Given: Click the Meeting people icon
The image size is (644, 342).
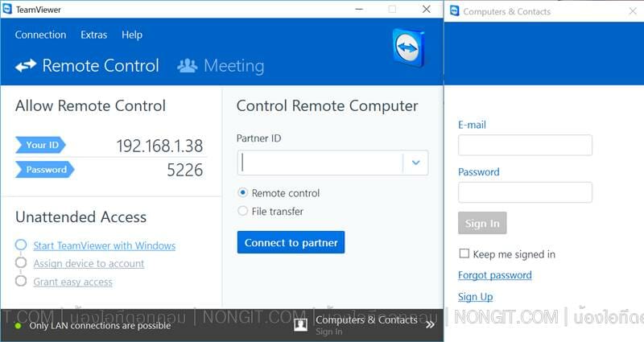Looking at the screenshot, I should point(188,66).
